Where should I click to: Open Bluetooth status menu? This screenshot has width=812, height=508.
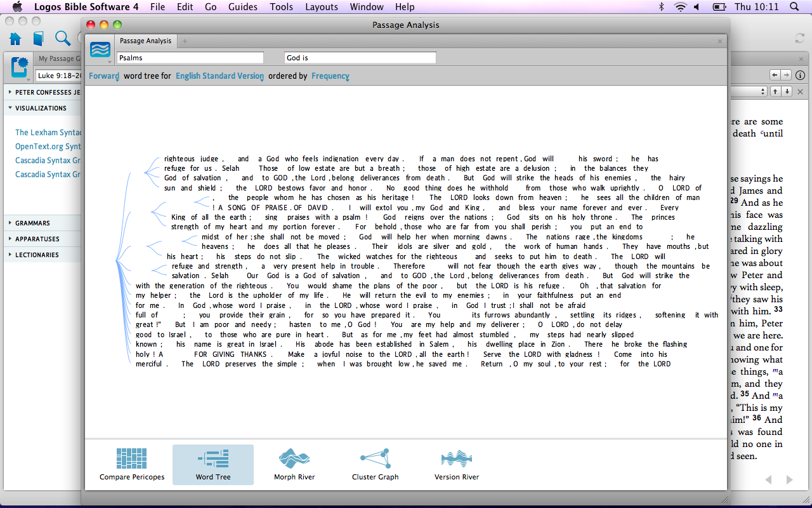pos(661,7)
